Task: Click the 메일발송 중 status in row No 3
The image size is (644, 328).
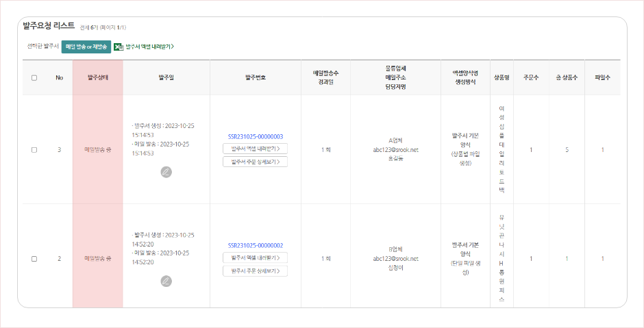Action: (x=98, y=150)
